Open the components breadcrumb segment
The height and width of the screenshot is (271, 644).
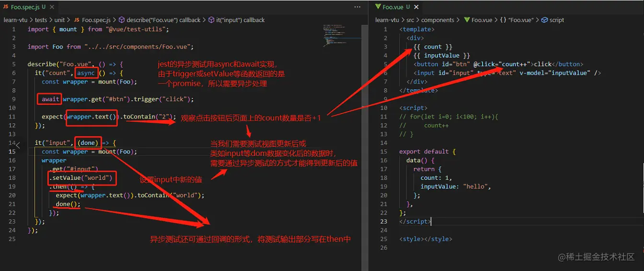point(437,20)
